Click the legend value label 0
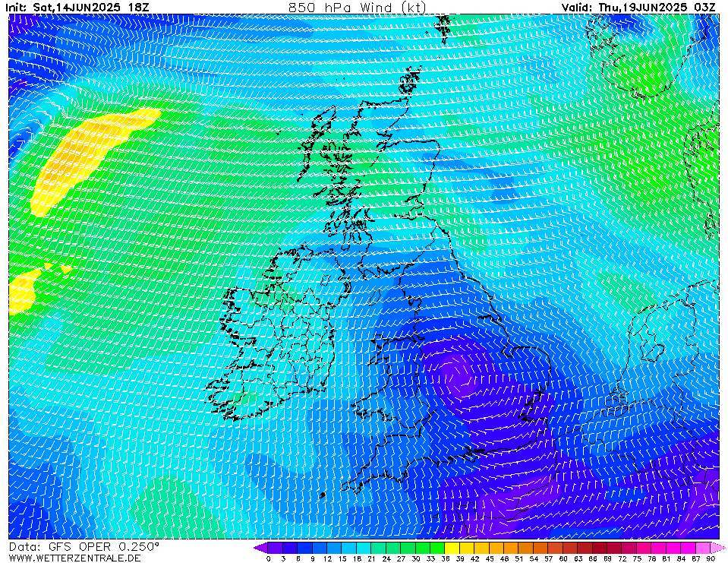Screen dimensions: 728x563 pos(269,558)
